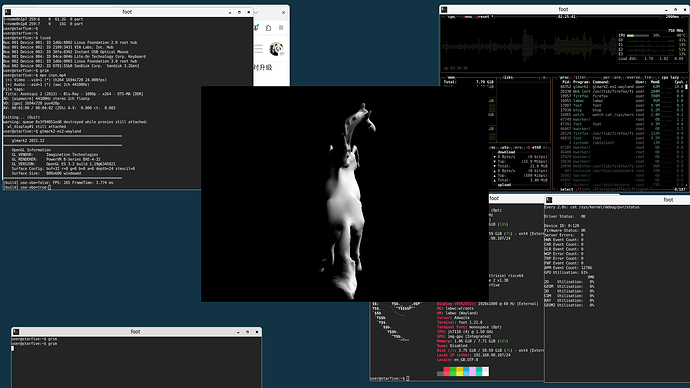Click Load AVG values in btop cpu box

pyautogui.click(x=664, y=59)
